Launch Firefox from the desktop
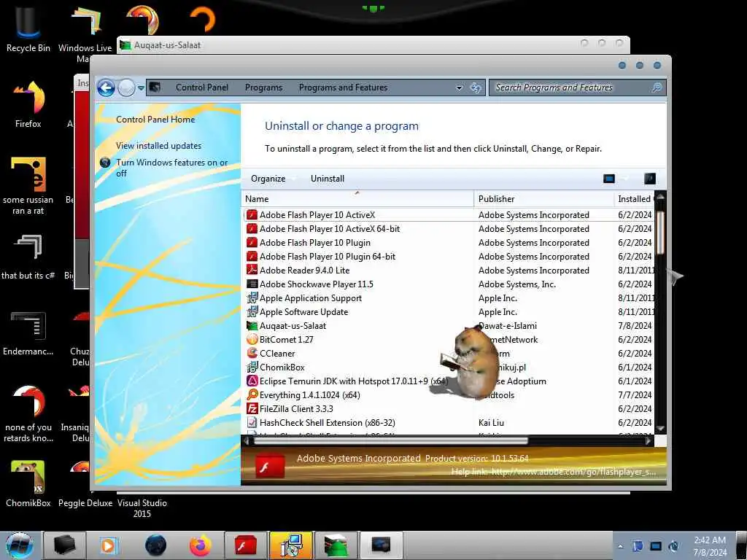Screen dimensions: 747x560 [x=28, y=104]
